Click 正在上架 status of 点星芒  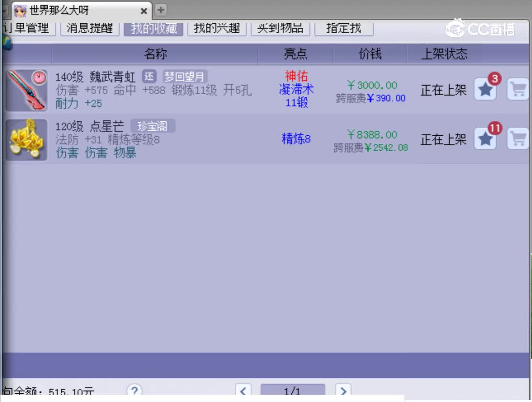click(443, 140)
